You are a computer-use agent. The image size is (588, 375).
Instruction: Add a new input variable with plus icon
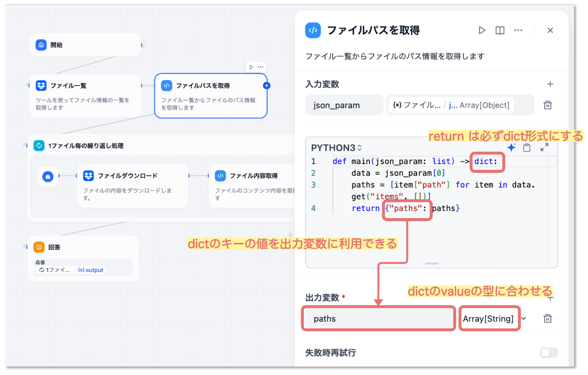click(550, 84)
